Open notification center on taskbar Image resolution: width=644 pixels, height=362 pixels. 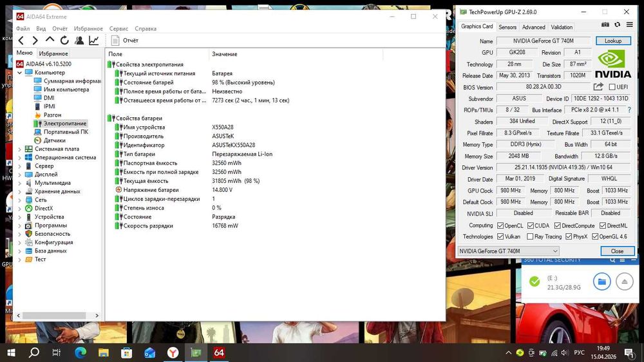point(629,352)
